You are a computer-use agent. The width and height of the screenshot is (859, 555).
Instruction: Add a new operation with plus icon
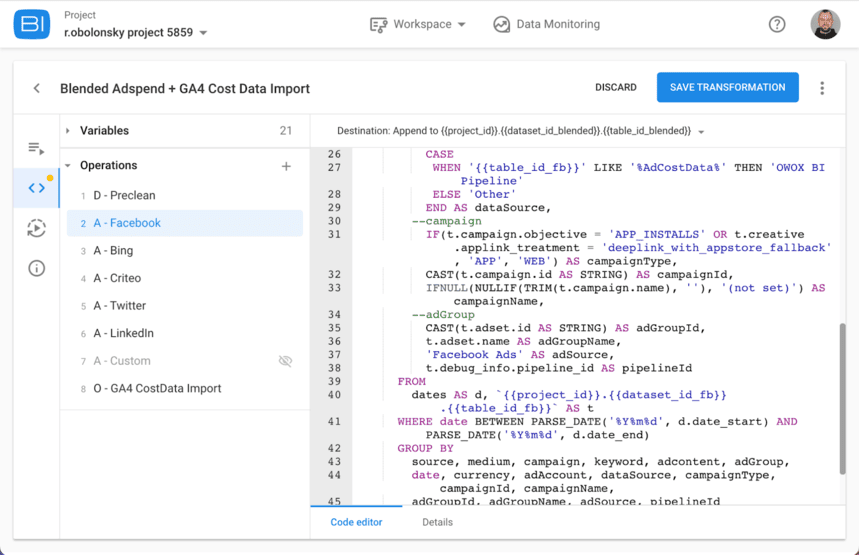pyautogui.click(x=286, y=166)
